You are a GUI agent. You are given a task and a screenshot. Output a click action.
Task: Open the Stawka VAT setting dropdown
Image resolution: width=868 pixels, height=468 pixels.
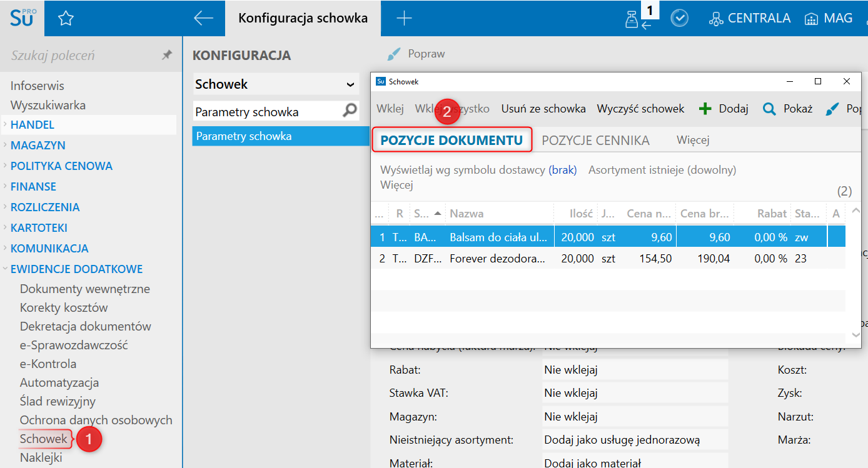tap(635, 393)
